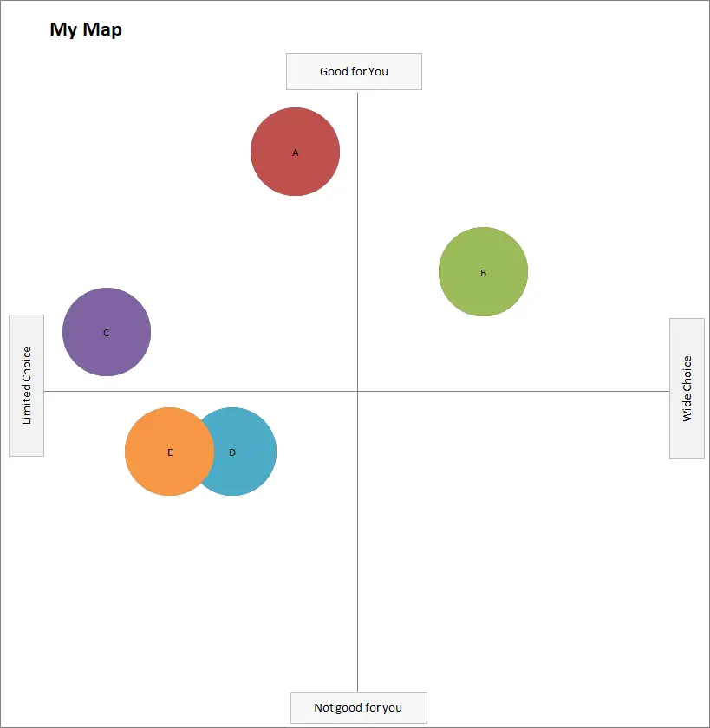Screen dimensions: 710x728
Task: Click the letter D data label
Action: click(232, 452)
